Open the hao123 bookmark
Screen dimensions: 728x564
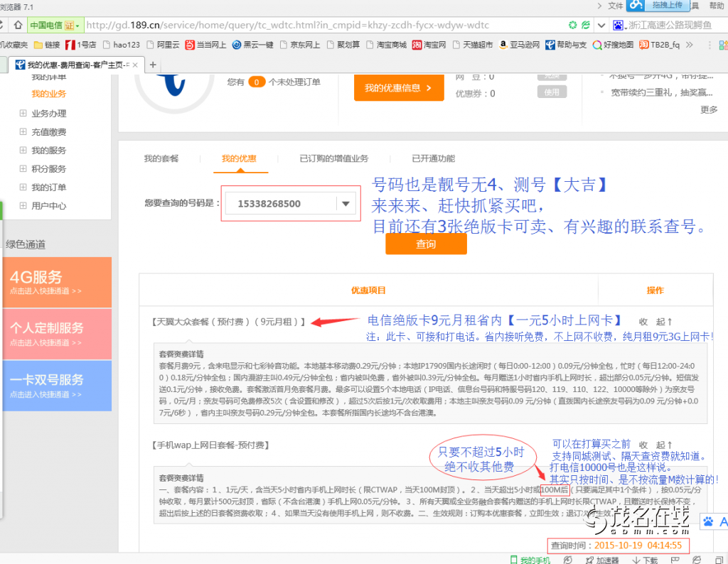[x=122, y=45]
